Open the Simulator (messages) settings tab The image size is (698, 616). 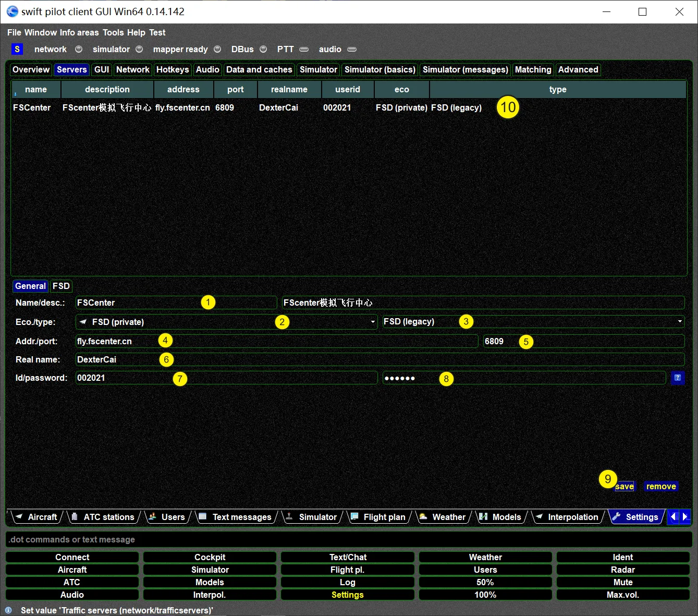(466, 69)
